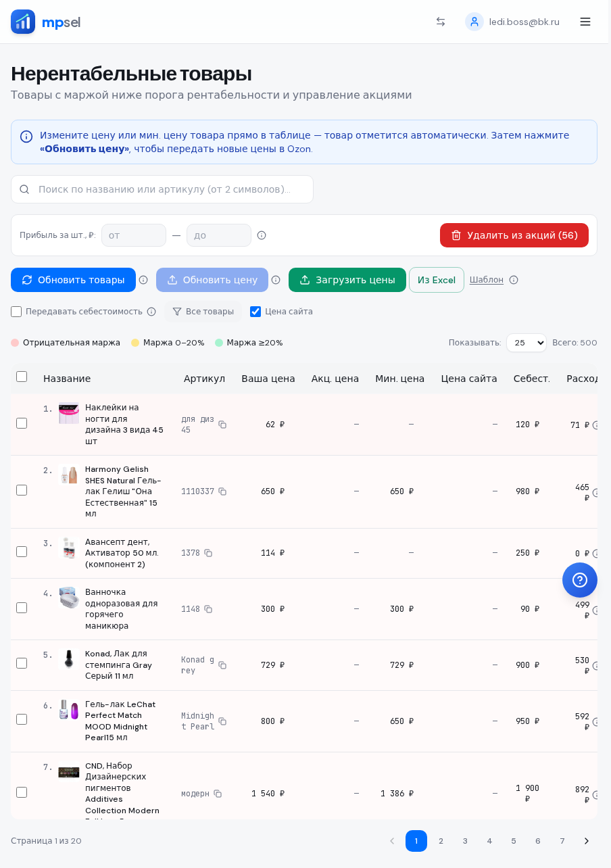This screenshot has height=868, width=611.
Task: Click Мин. цена 1 386 ₽ cell
Action: pyautogui.click(x=397, y=794)
